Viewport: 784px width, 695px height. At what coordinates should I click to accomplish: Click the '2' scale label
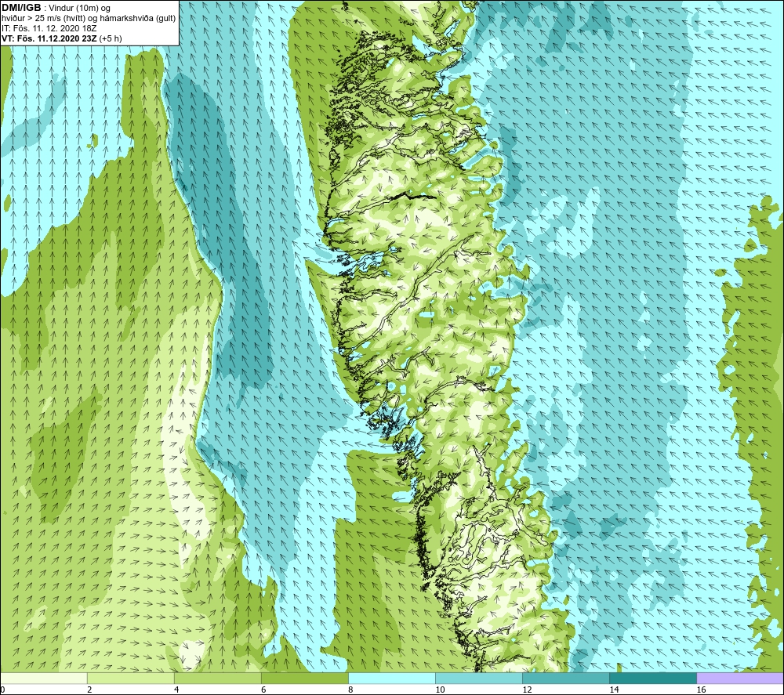click(89, 690)
